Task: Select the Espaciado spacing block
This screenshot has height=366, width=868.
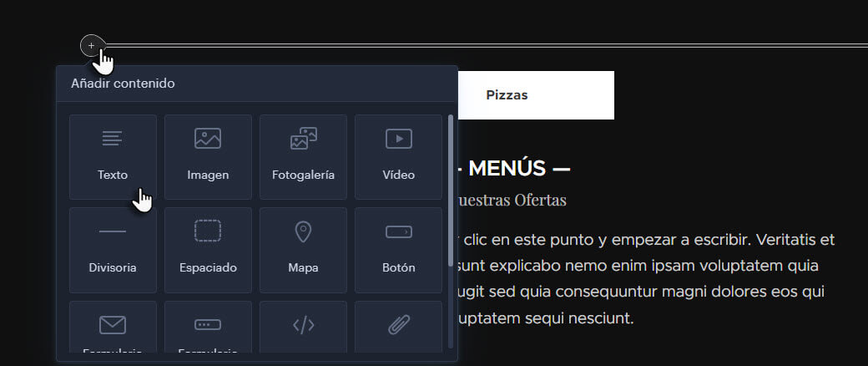Action: tap(208, 250)
